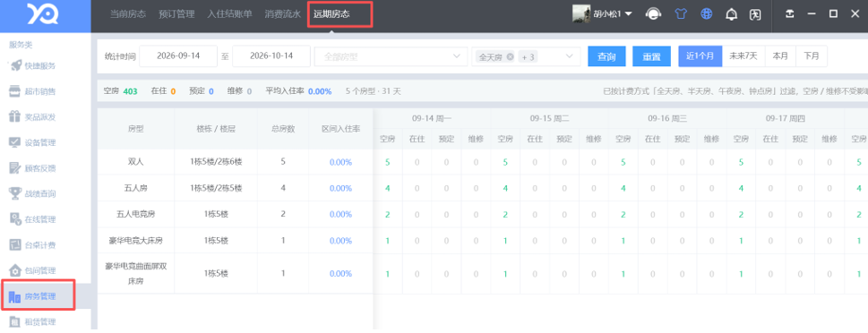Click the 房型 column header

(x=135, y=128)
